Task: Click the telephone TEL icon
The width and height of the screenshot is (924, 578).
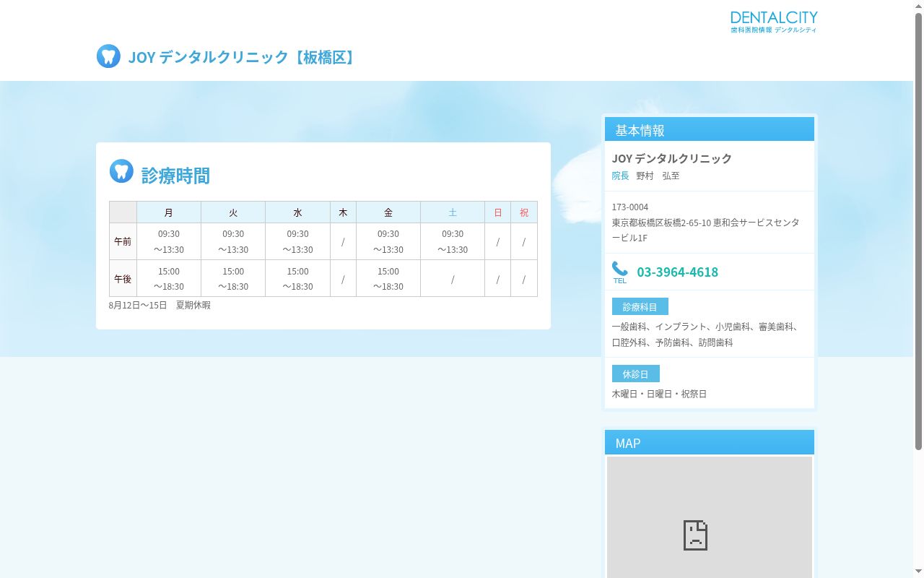Action: 619,272
